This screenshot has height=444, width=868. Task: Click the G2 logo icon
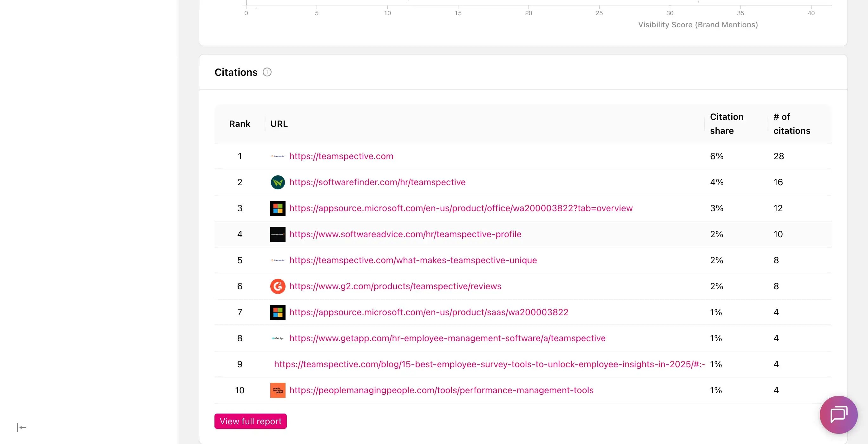[278, 286]
